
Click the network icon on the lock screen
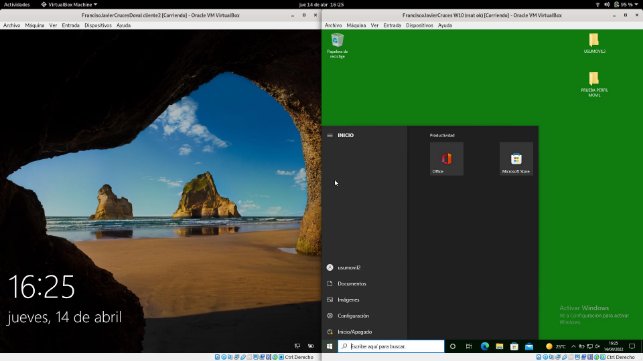pyautogui.click(x=297, y=346)
